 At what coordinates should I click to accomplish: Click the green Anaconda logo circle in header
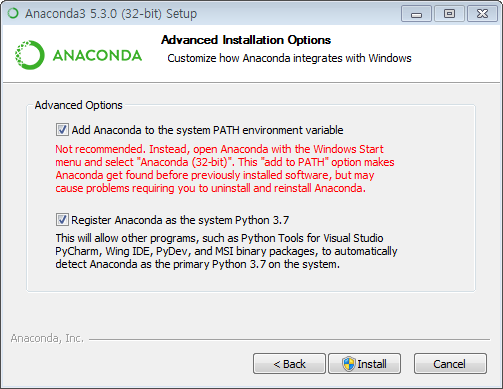[x=30, y=55]
